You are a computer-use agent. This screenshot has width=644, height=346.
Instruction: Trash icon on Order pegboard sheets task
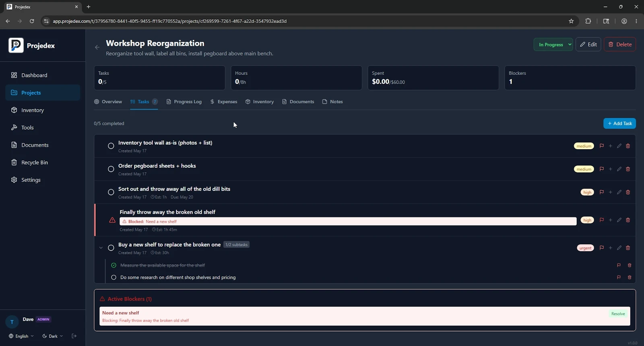tap(628, 169)
